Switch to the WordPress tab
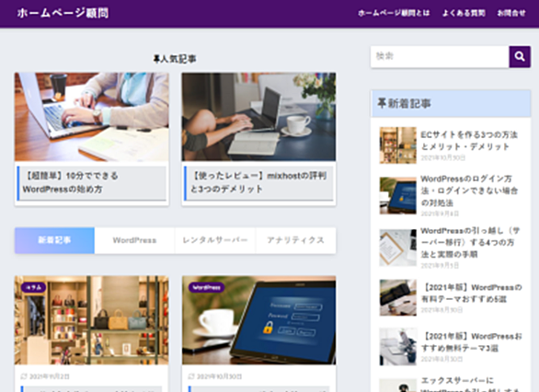Screen dimensions: 539x392 [134, 240]
